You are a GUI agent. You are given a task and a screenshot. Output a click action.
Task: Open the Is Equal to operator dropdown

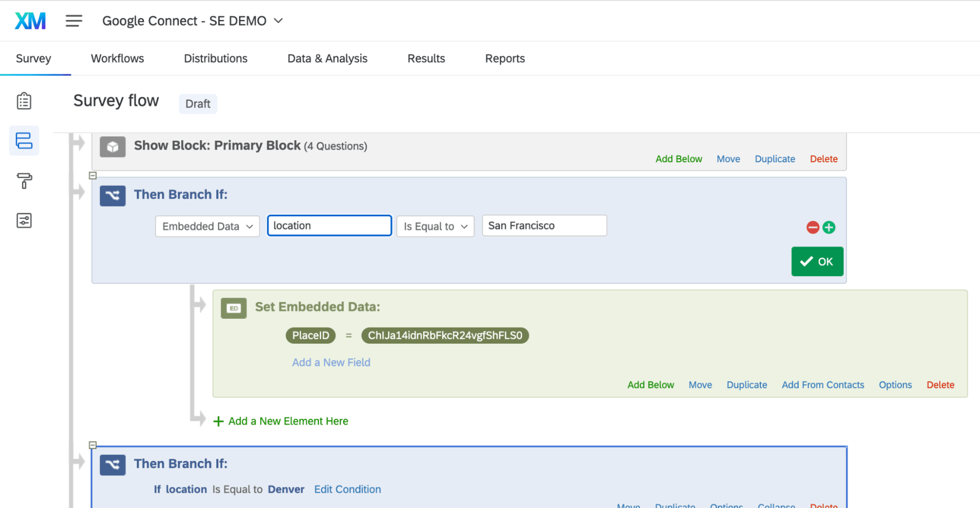435,227
